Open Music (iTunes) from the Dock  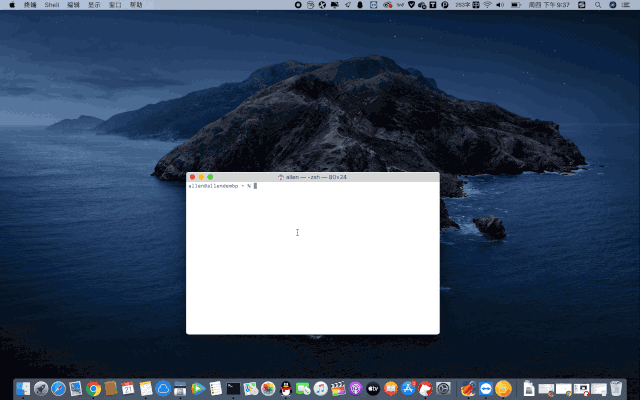[320, 388]
